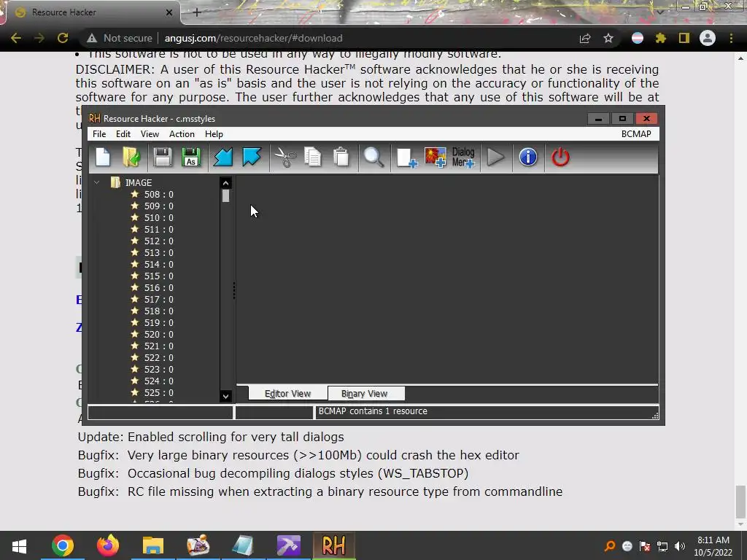
Task: Click the taskbar volume speaker icon
Action: (x=680, y=546)
